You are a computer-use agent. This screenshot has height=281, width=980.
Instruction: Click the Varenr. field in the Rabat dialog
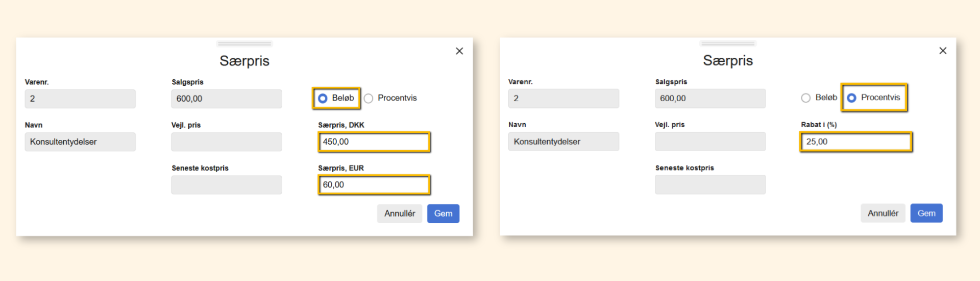coord(563,98)
